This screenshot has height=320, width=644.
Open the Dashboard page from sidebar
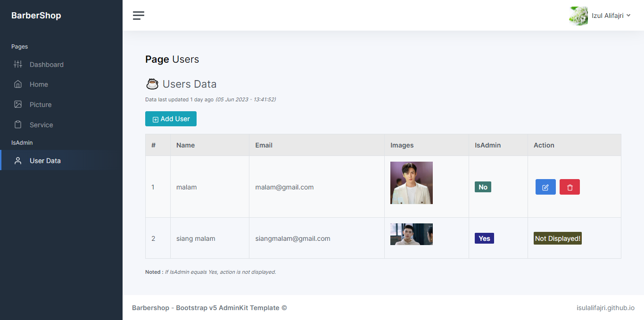pos(46,65)
